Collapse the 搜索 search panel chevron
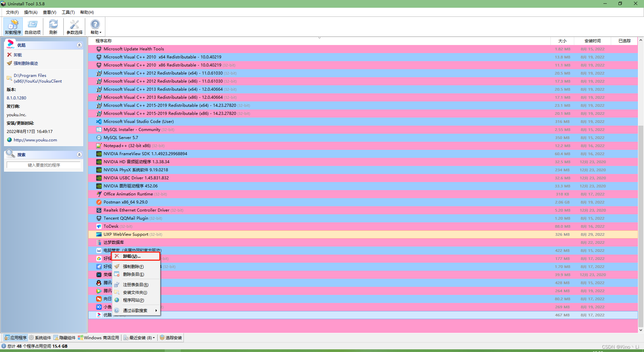Image resolution: width=644 pixels, height=352 pixels. (x=79, y=155)
